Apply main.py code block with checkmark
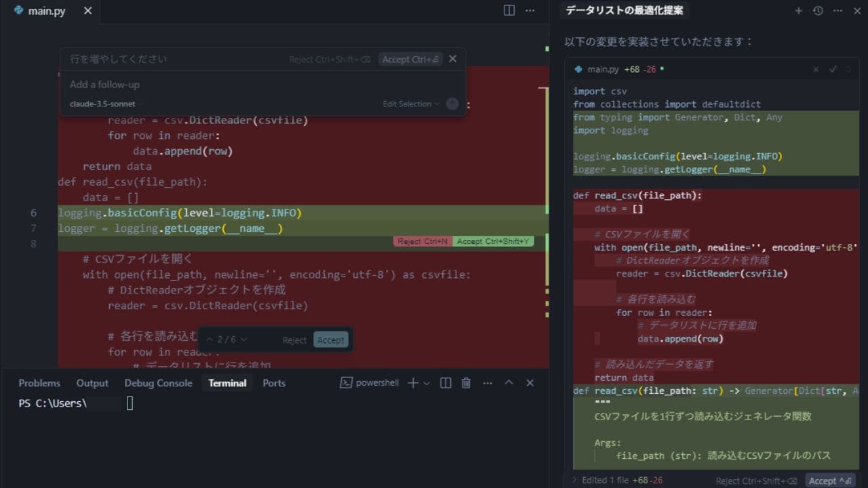This screenshot has width=868, height=488. 833,69
